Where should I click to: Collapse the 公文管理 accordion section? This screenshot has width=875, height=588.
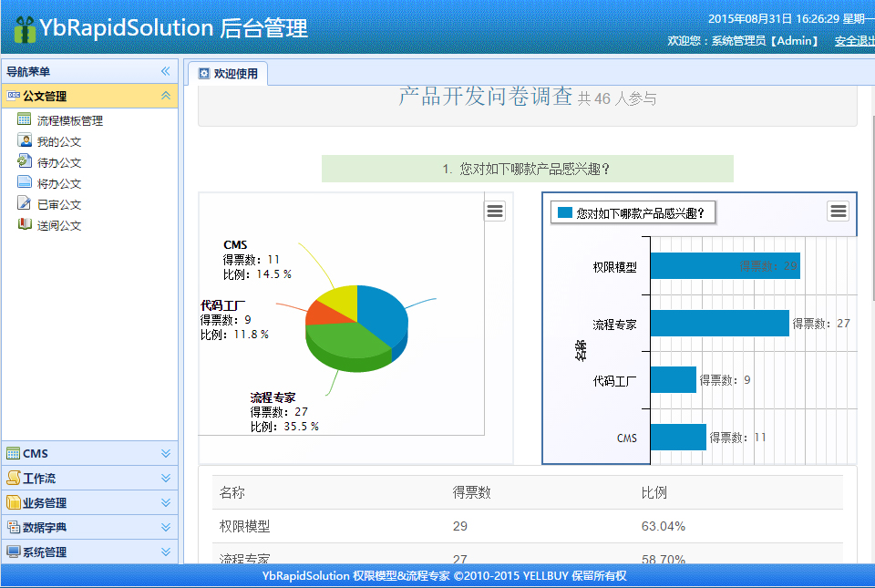[x=166, y=96]
